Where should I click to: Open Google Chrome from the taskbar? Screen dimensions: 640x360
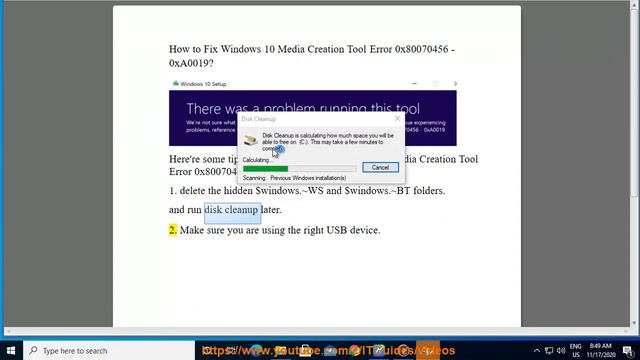point(354,351)
